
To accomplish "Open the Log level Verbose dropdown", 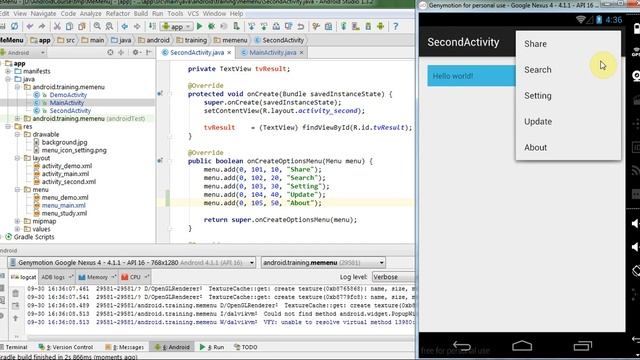I will [393, 277].
